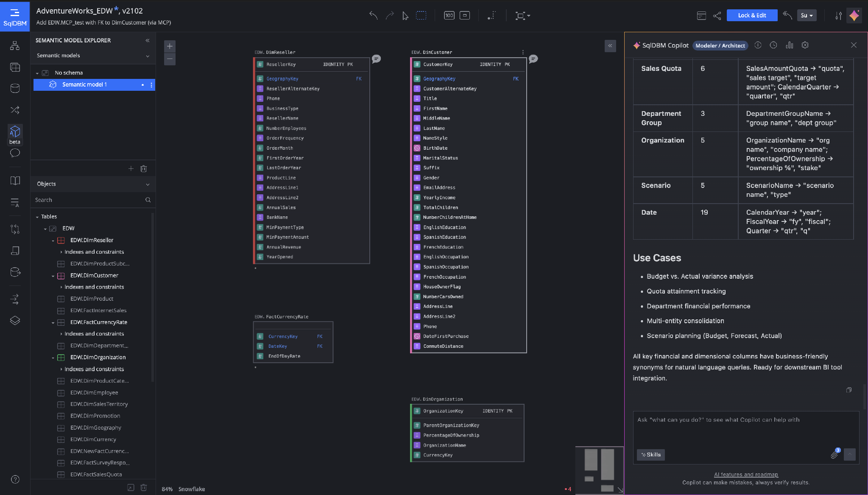The height and width of the screenshot is (495, 868).
Task: Open the Copilot chat history clock icon
Action: 773,45
